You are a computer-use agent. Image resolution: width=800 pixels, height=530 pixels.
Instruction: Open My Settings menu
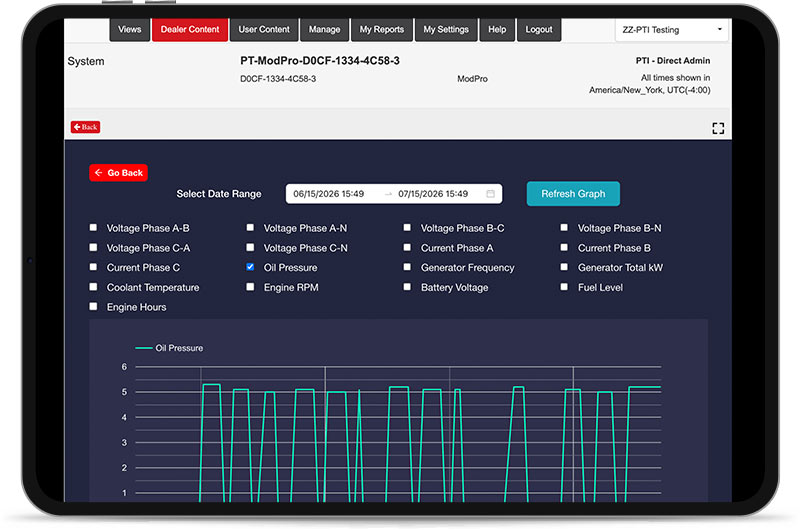coord(446,30)
